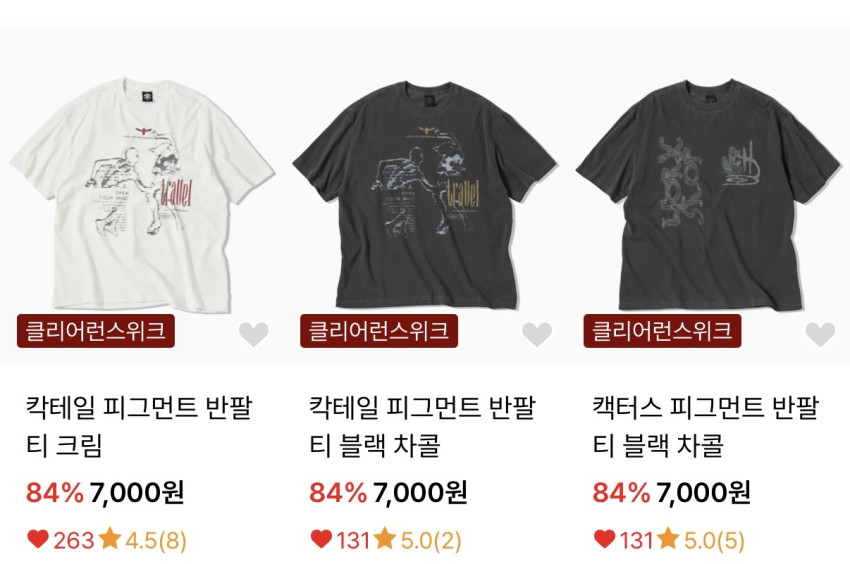Click the 7,000원 price of Cactus tee

pos(703,492)
